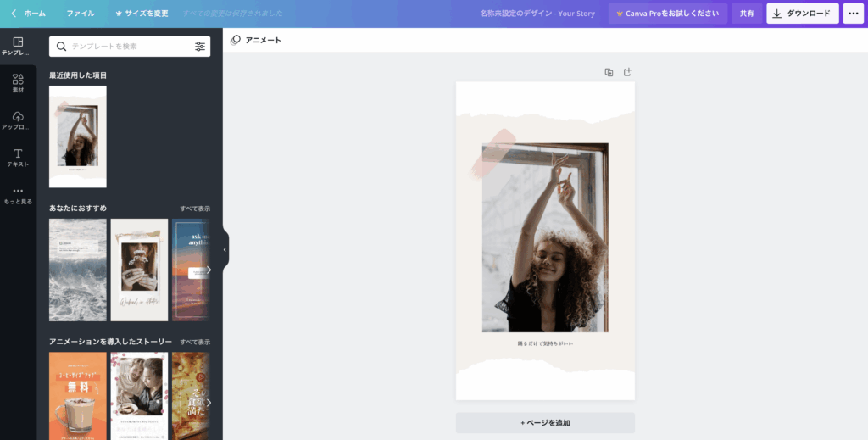Click the More (もっと見る) sidebar icon
This screenshot has height=440, width=868.
[x=18, y=195]
